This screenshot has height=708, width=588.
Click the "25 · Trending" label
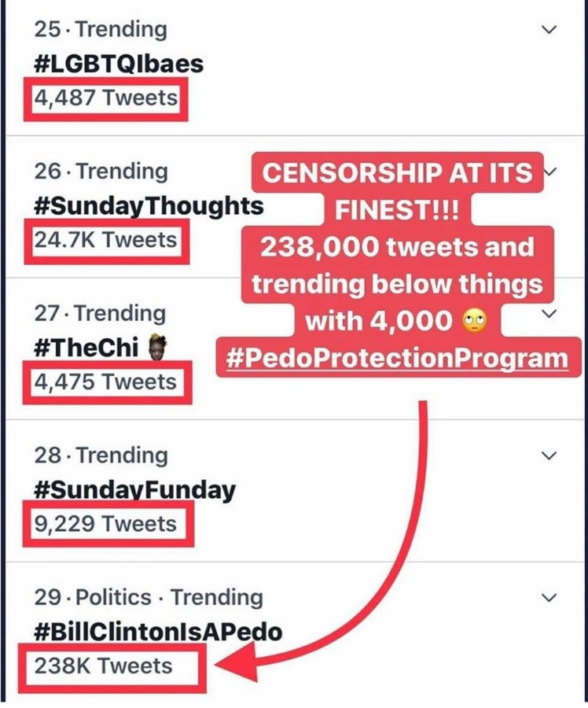101,30
